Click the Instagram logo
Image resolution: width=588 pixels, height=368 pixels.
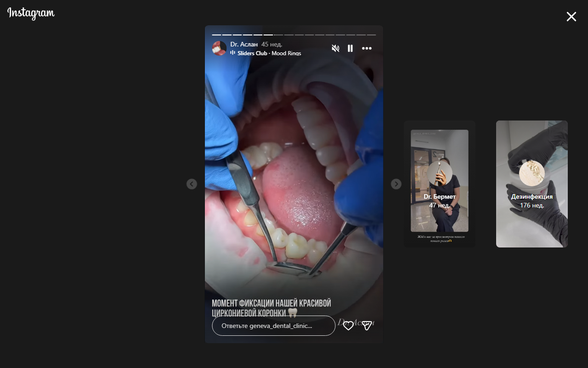tap(31, 13)
